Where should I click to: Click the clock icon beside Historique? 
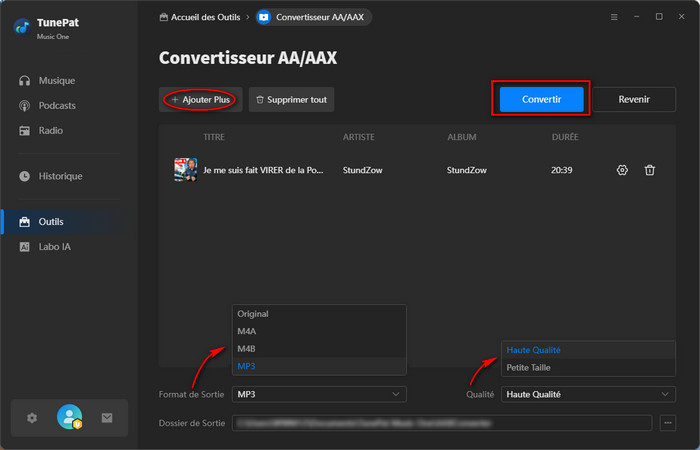coord(25,176)
